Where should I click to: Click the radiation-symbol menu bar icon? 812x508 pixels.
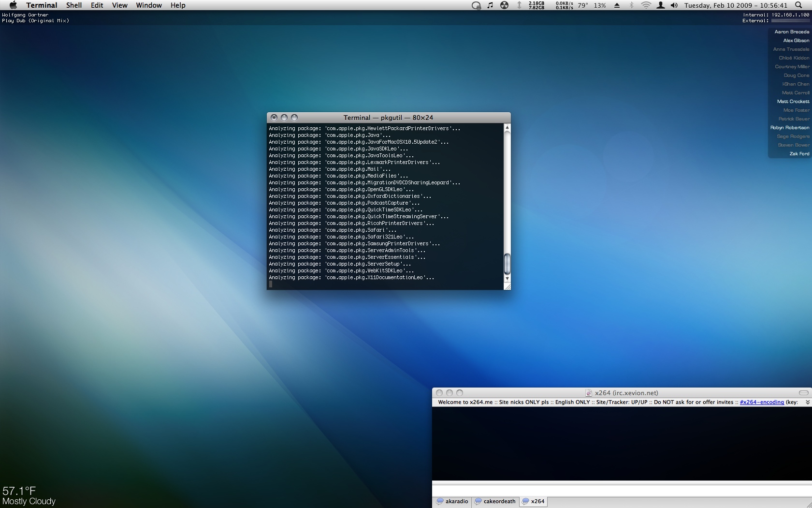[504, 5]
